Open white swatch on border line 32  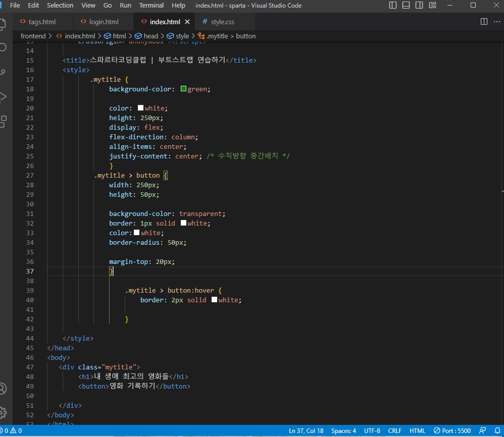click(x=183, y=223)
